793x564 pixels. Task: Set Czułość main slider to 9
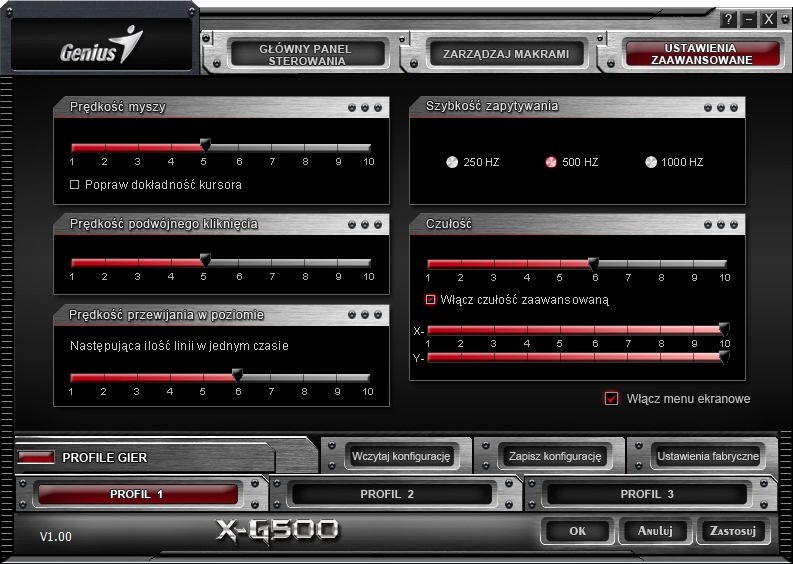pyautogui.click(x=693, y=264)
